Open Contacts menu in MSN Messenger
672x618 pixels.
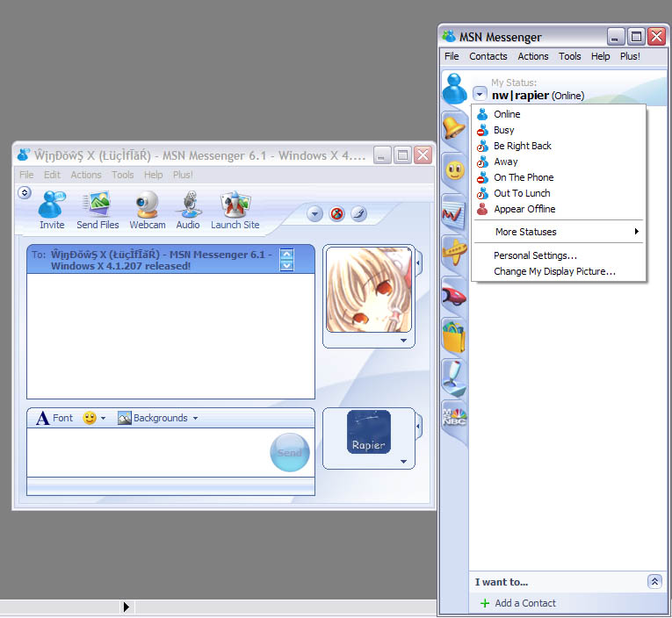pyautogui.click(x=488, y=56)
